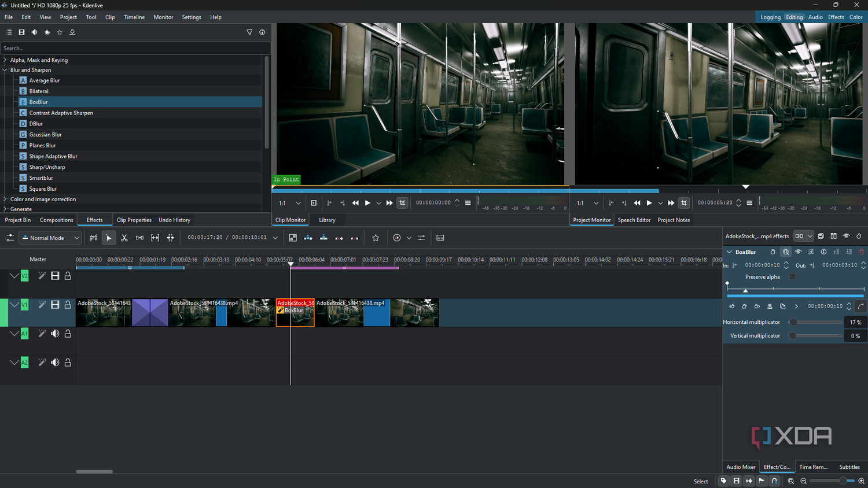Adjust the Horizontal multiplicator slider

816,322
